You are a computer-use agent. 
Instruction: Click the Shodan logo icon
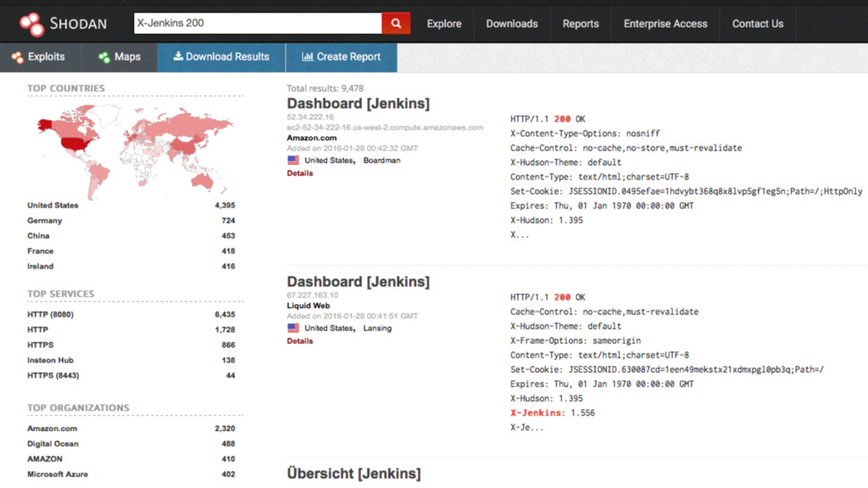32,24
